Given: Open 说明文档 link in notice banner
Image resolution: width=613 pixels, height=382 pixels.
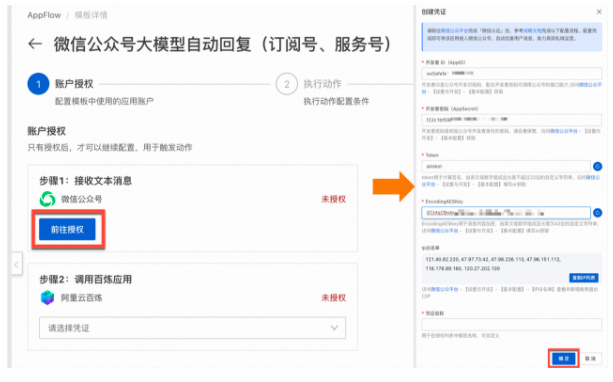Looking at the screenshot, I should (533, 30).
